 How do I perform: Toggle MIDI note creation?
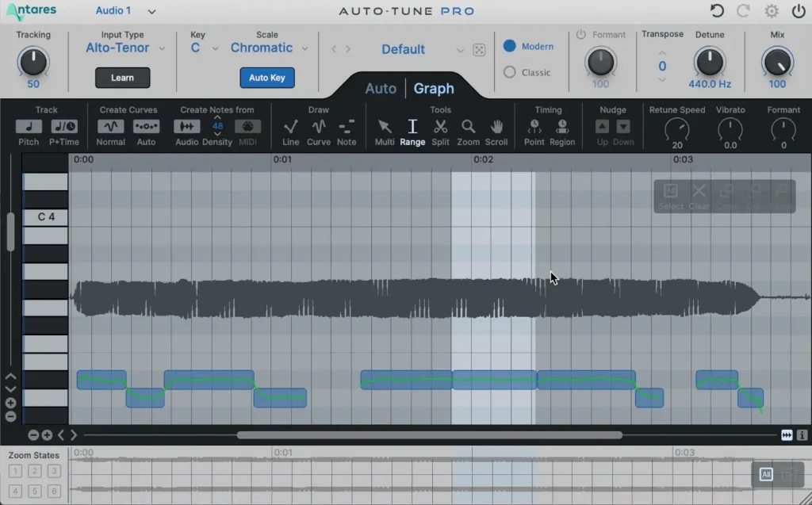tap(247, 127)
